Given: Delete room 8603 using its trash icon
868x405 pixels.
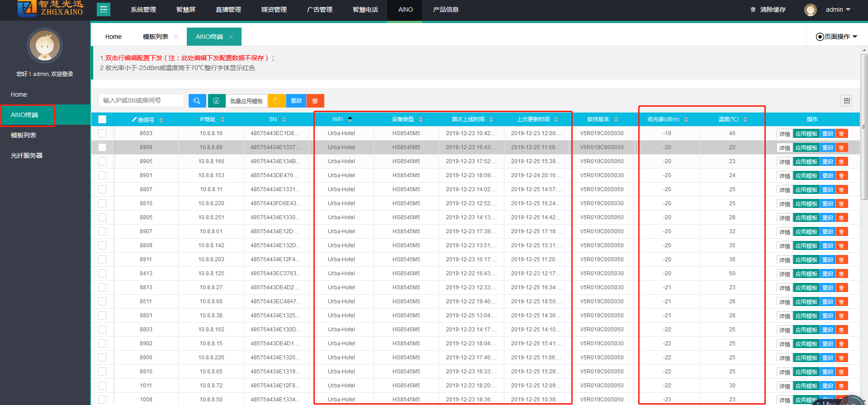Looking at the screenshot, I should click(841, 134).
